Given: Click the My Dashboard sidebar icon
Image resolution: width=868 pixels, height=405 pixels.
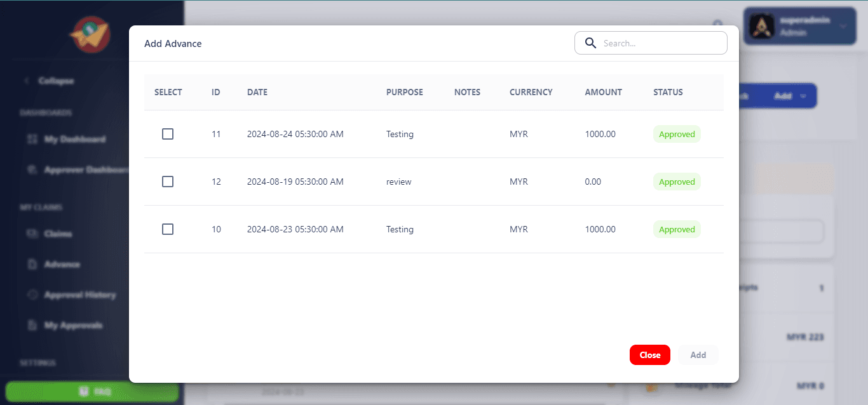Looking at the screenshot, I should 32,139.
